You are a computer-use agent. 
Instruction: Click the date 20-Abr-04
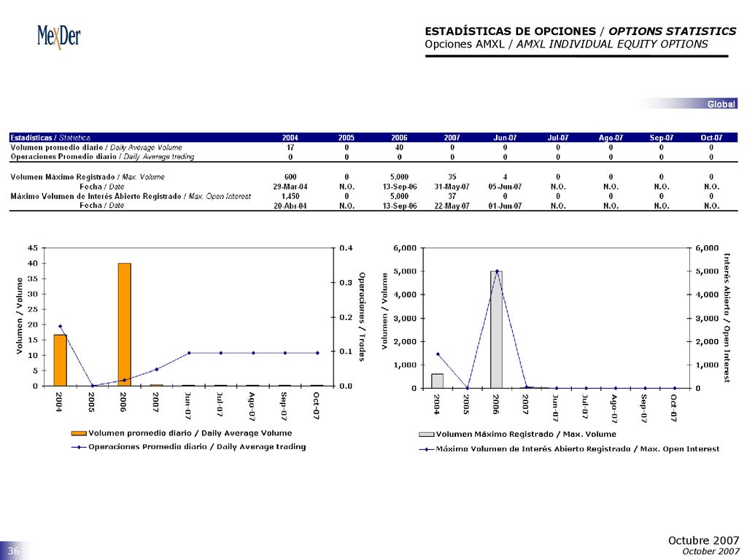click(x=290, y=206)
